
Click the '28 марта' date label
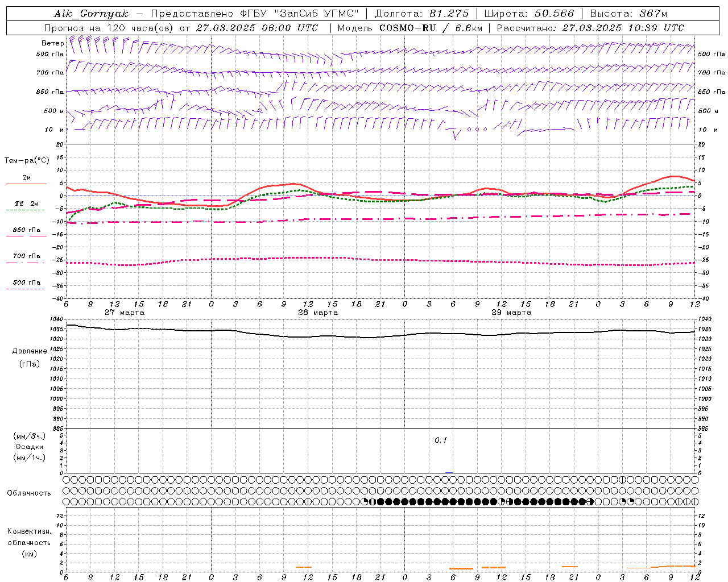click(318, 313)
